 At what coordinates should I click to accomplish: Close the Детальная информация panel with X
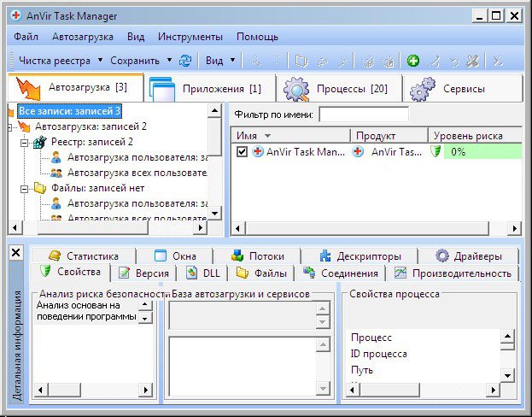[x=15, y=253]
